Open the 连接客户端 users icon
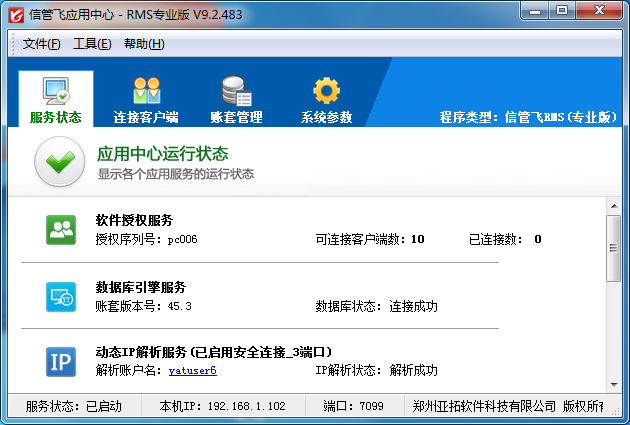Screen dimensions: 630x425 tap(146, 90)
